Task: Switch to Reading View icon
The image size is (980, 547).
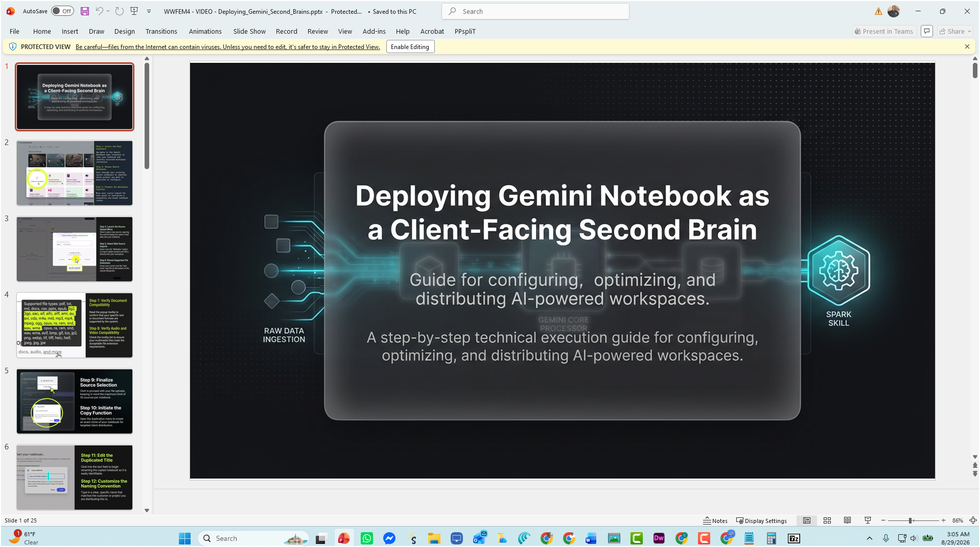Action: tap(847, 520)
